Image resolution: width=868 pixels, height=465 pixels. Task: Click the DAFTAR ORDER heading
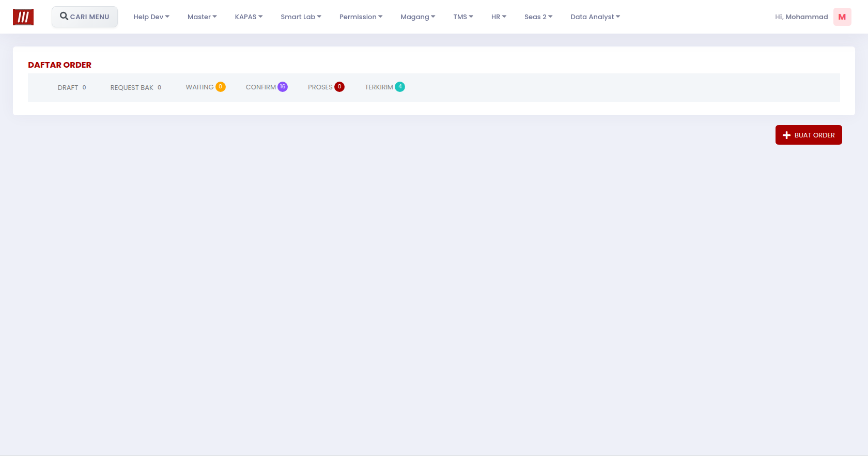click(59, 65)
